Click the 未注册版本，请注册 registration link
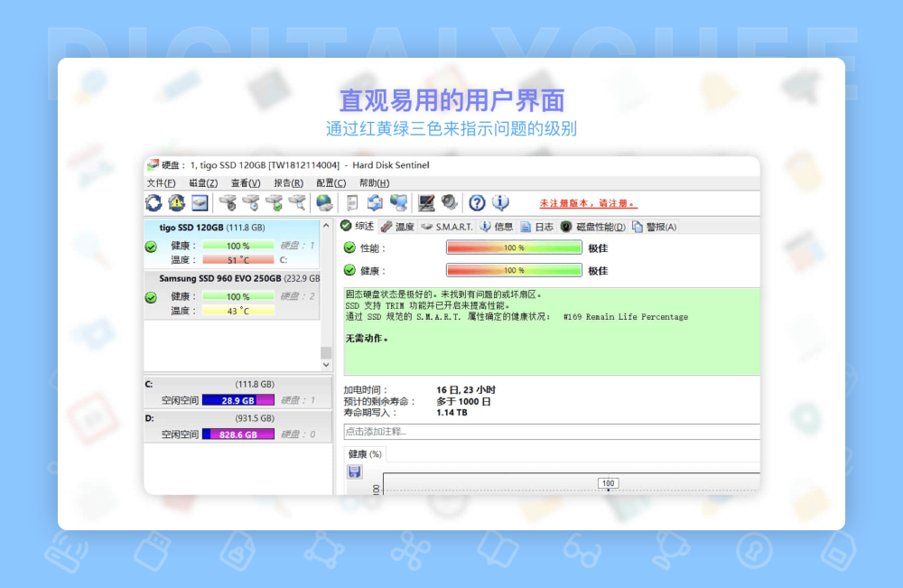 coord(588,203)
